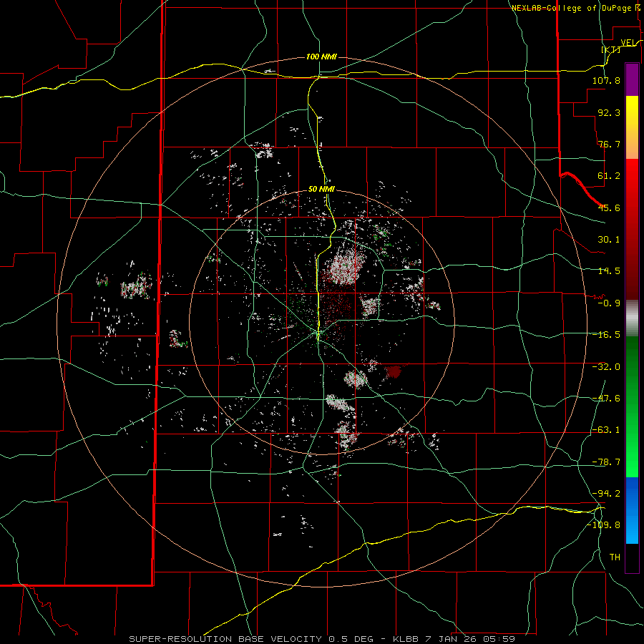Viewport: 644px width, 644px height.
Task: Click the TH legend label
Action: coord(615,557)
